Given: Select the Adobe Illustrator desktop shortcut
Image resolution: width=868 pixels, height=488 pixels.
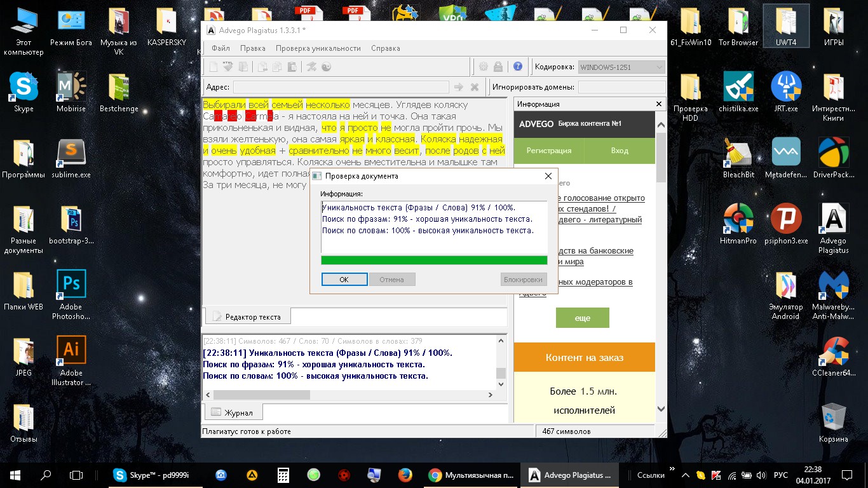Looking at the screenshot, I should (x=71, y=361).
